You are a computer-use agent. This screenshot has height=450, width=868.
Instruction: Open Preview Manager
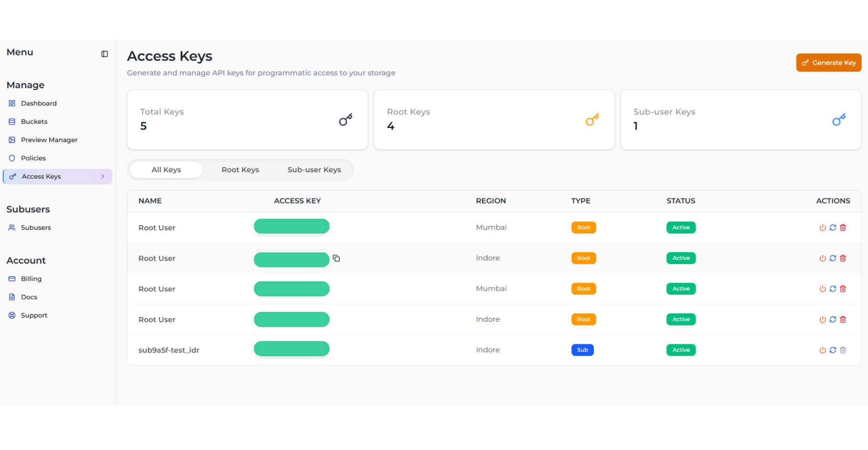pos(49,140)
